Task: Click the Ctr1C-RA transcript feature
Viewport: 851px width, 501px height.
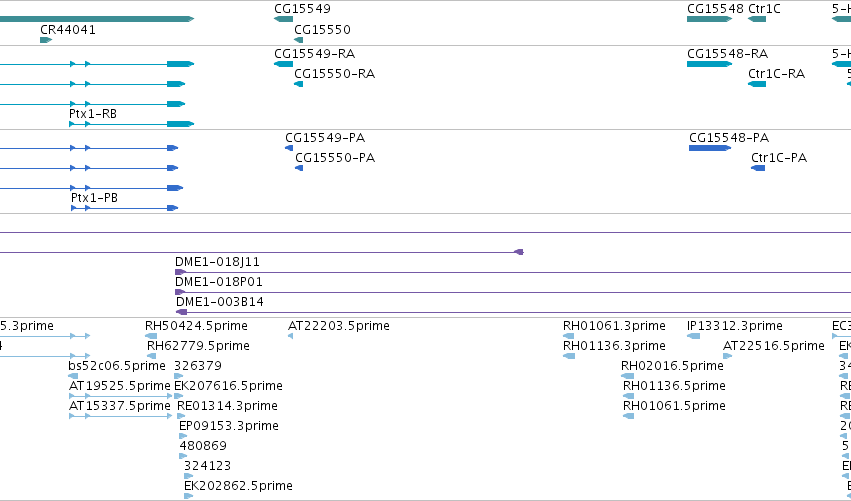Action: (x=757, y=84)
